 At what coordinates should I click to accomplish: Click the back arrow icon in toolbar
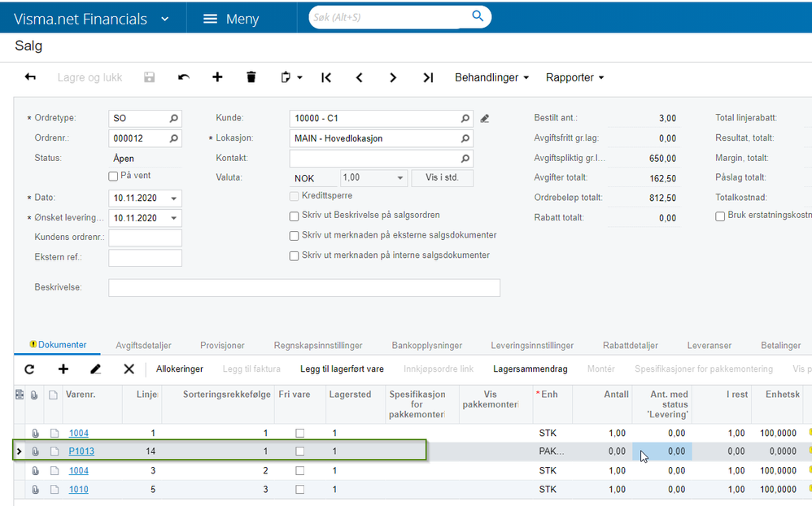pos(30,77)
